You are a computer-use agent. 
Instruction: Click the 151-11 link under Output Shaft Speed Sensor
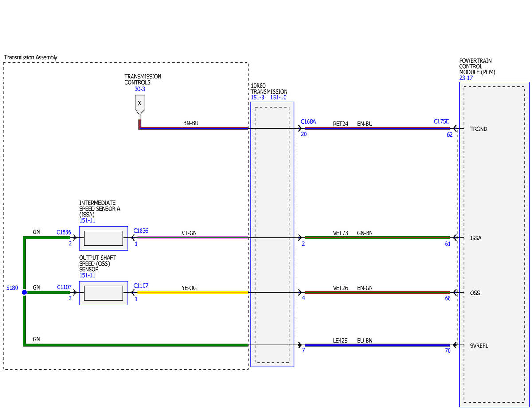(x=87, y=275)
